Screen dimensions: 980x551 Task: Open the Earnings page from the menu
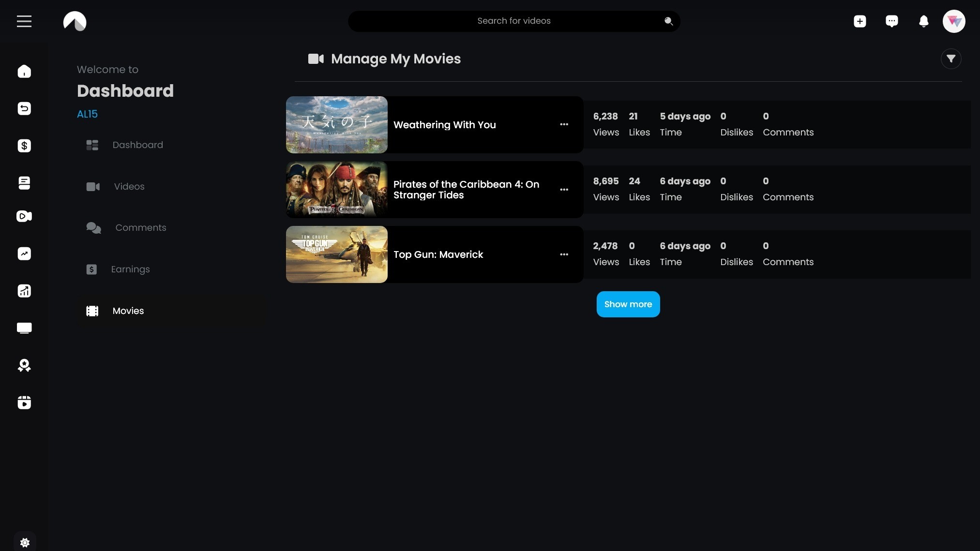(131, 269)
